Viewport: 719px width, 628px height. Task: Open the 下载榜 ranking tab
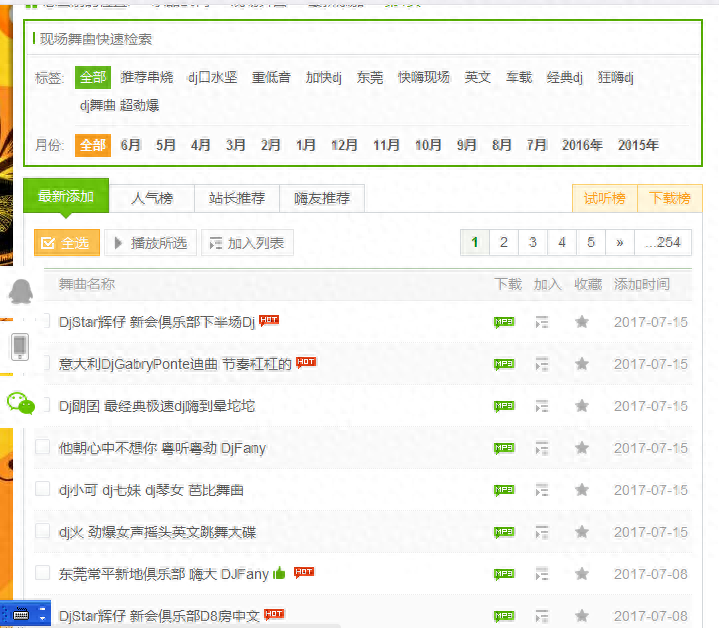tap(670, 198)
